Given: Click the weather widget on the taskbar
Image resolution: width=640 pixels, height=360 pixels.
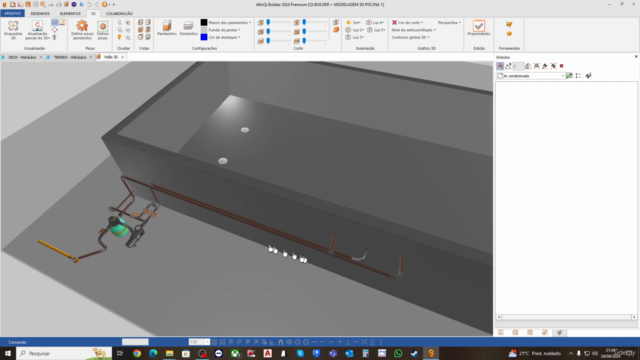Looking at the screenshot, I should [534, 353].
